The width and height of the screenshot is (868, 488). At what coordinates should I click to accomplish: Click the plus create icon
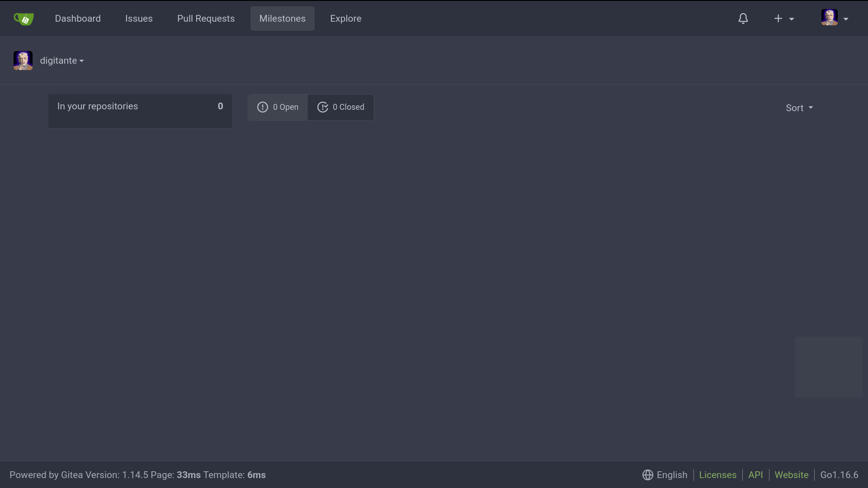(778, 19)
